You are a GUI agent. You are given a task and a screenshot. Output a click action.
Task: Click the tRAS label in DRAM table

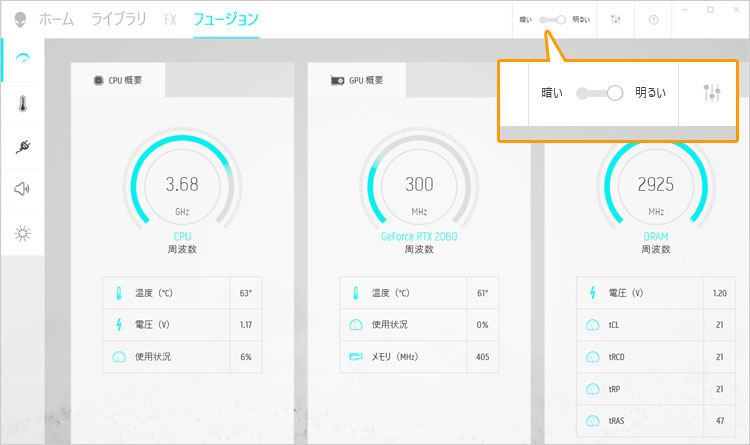[x=616, y=421]
